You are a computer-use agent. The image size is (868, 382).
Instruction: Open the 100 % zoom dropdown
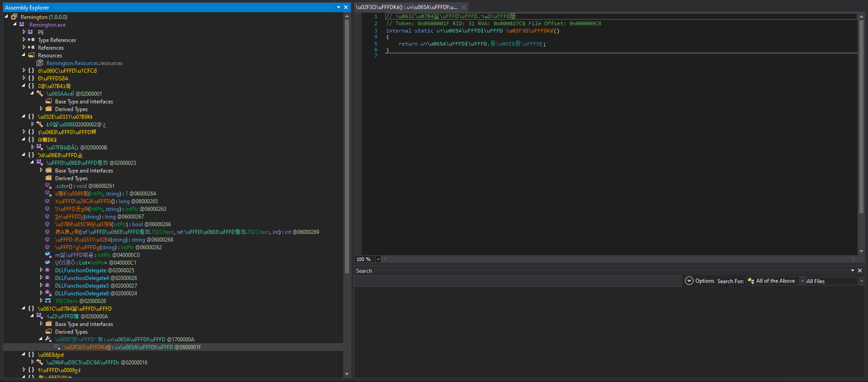(x=378, y=259)
